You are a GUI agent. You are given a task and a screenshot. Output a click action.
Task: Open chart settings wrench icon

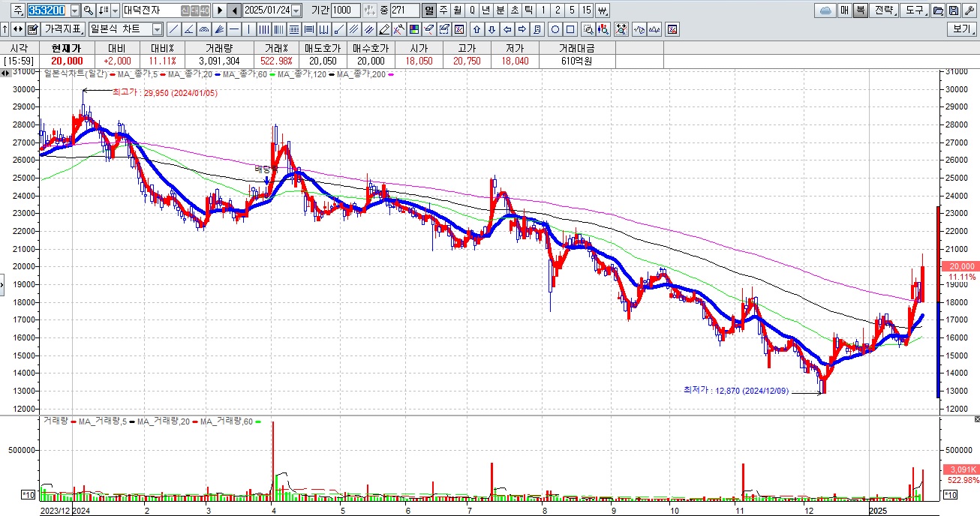[x=969, y=10]
